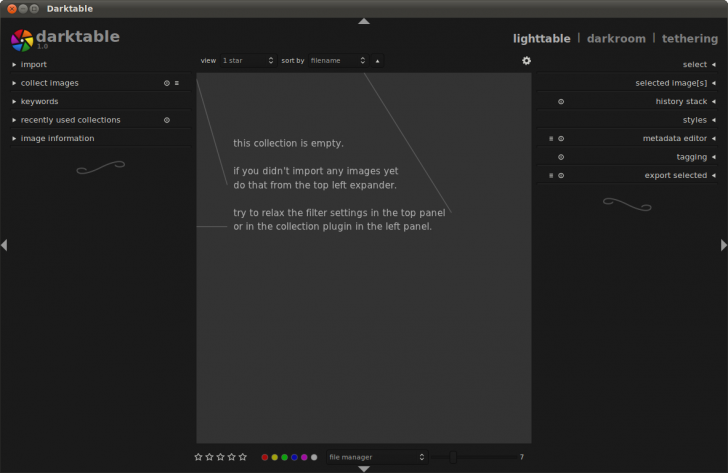The width and height of the screenshot is (728, 473).
Task: Switch to the darkroom view
Action: (616, 39)
